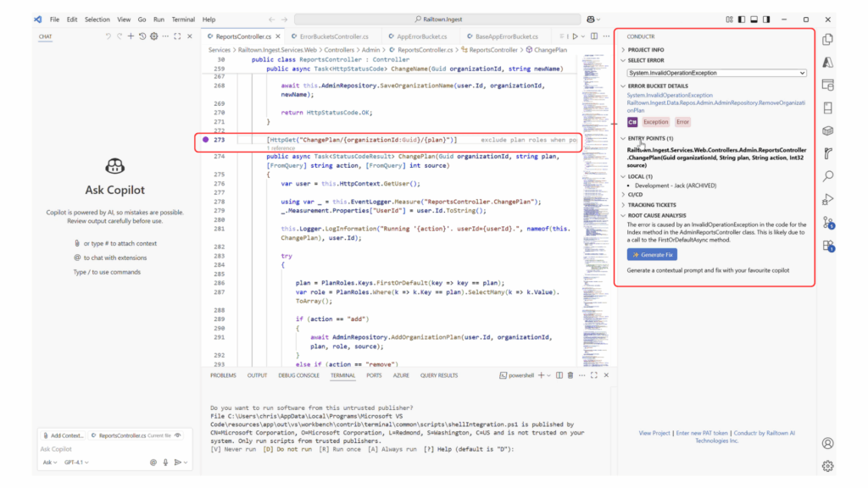Screen dimensions: 868x488
Task: Kill terminal using the trash icon
Action: [x=570, y=375]
